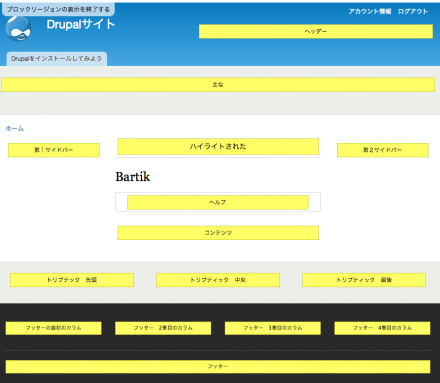Screen dimensions: 440x383
Task: Click the ヘッダー region block
Action: [316, 31]
